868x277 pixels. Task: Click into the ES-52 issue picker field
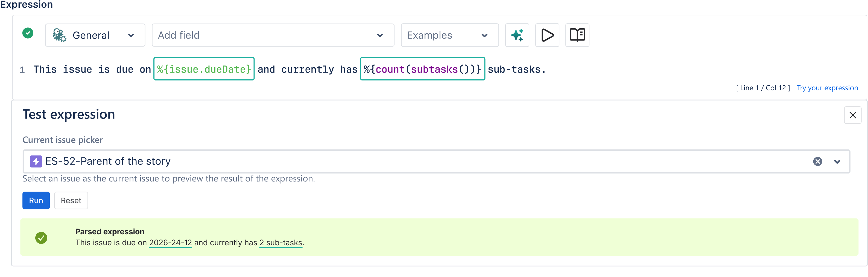tap(436, 161)
